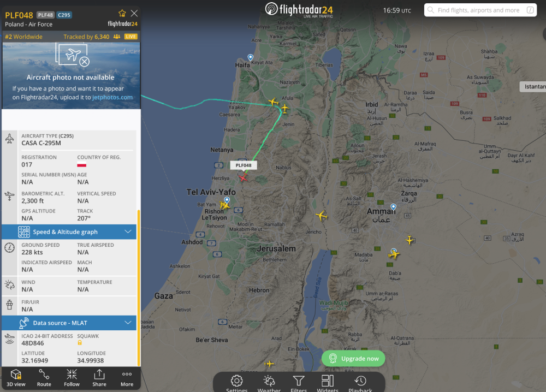546x392 pixels.
Task: Open map Settings gear
Action: coord(237,383)
